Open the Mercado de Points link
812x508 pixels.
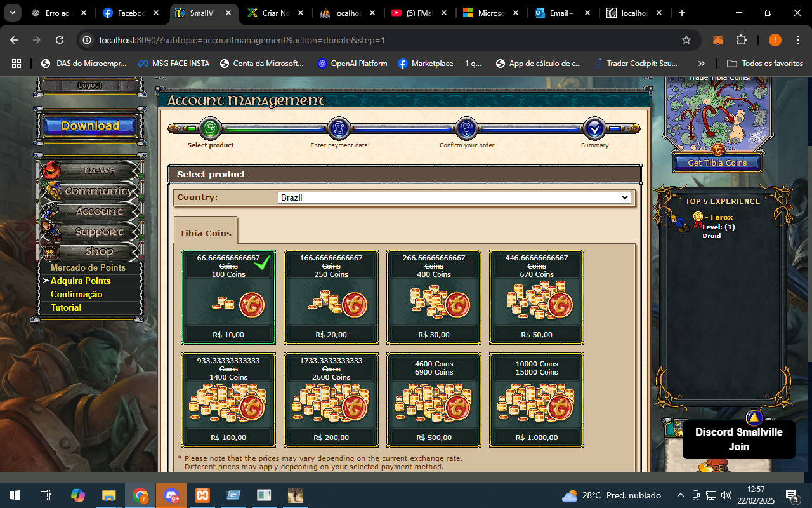click(x=88, y=267)
